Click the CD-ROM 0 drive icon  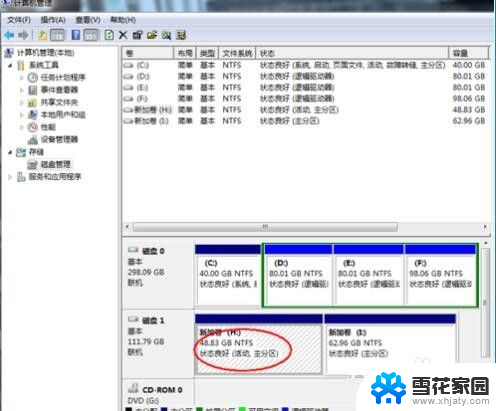point(133,388)
